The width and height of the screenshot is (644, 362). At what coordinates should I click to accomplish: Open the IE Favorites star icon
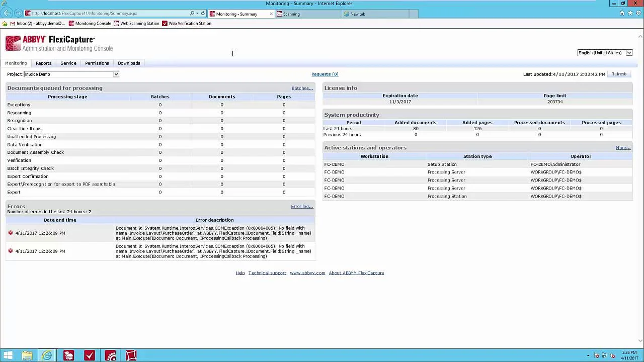coord(630,13)
